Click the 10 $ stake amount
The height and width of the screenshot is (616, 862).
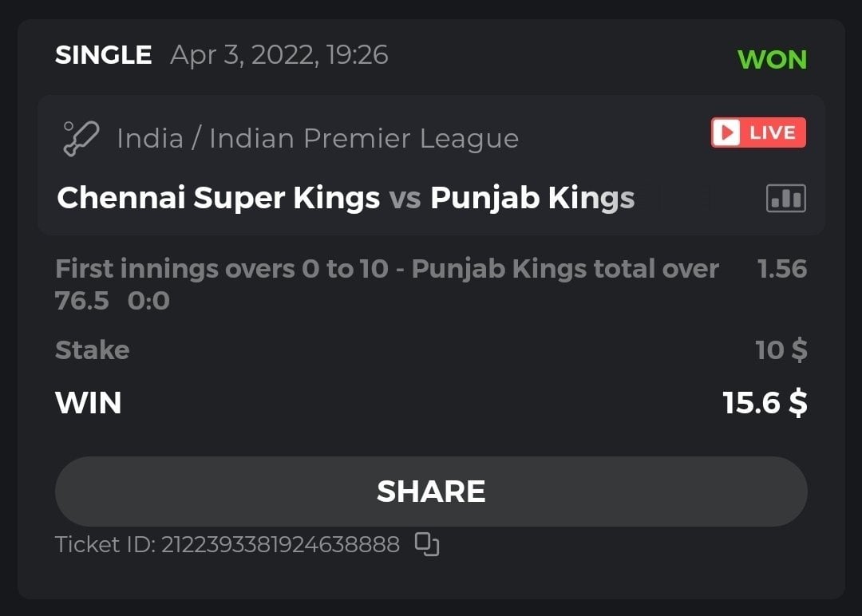coord(781,349)
